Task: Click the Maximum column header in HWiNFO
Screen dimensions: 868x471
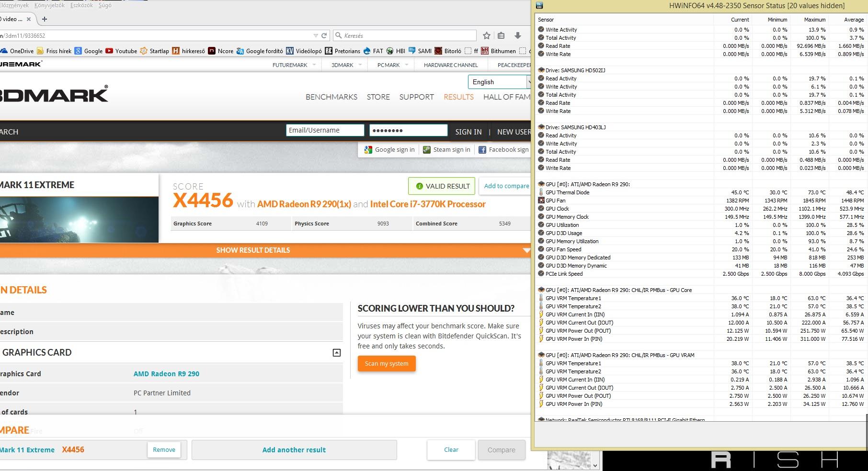Action: pyautogui.click(x=810, y=20)
